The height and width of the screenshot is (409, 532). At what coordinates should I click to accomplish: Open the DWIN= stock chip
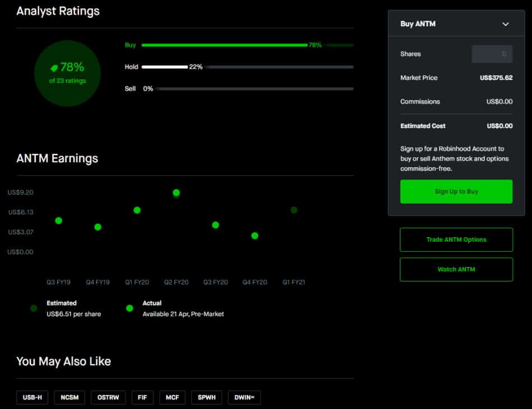click(244, 397)
